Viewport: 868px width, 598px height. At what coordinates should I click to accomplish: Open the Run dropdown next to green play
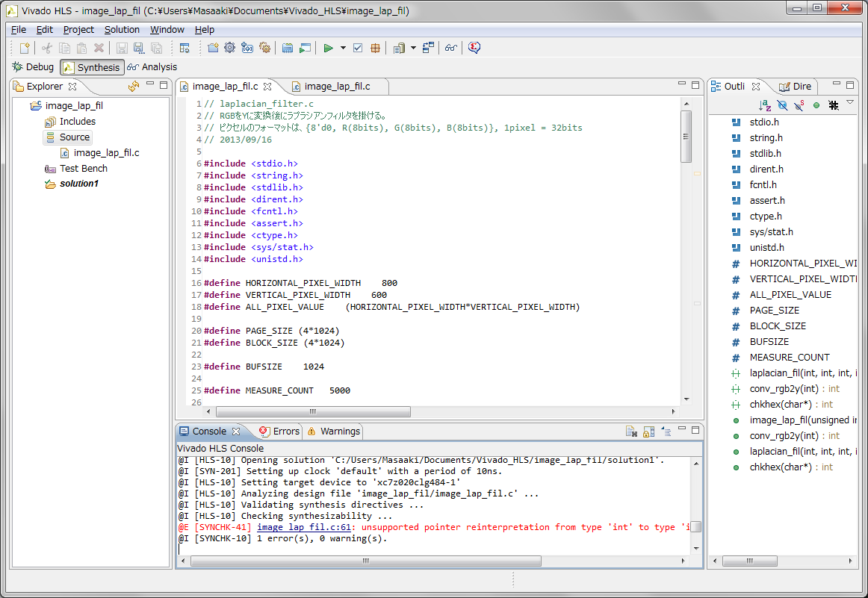[342, 47]
